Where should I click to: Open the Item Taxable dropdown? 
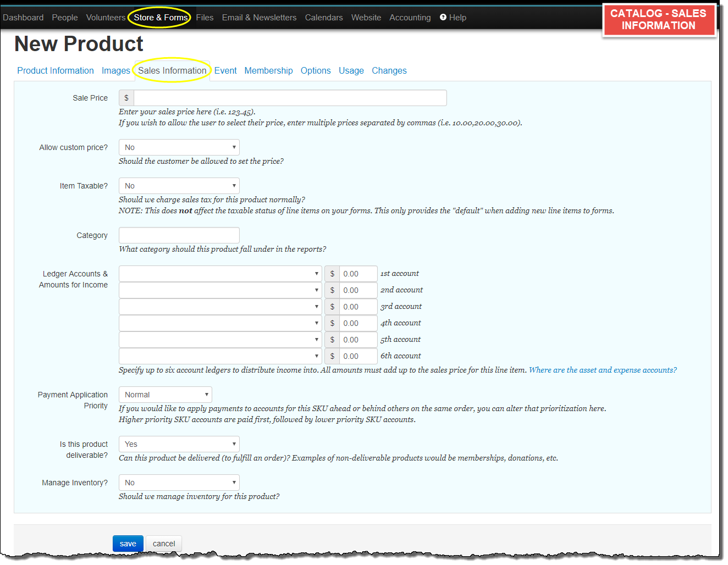[179, 186]
